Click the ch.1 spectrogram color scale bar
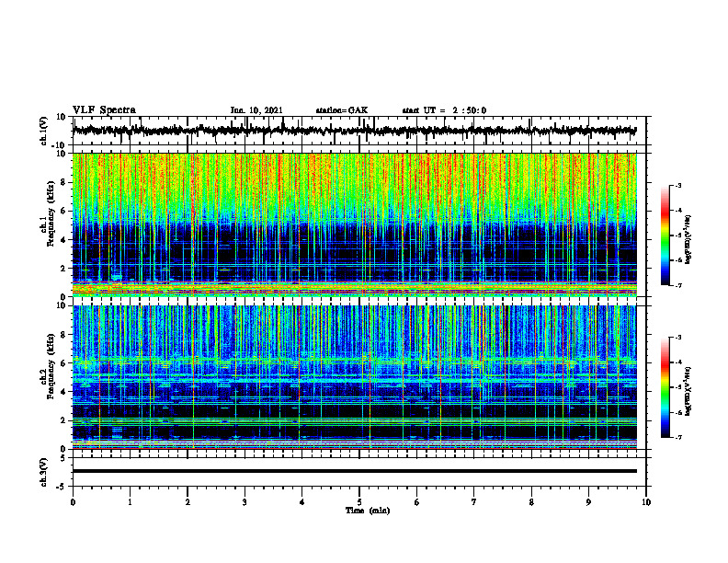The image size is (728, 563). coord(665,236)
